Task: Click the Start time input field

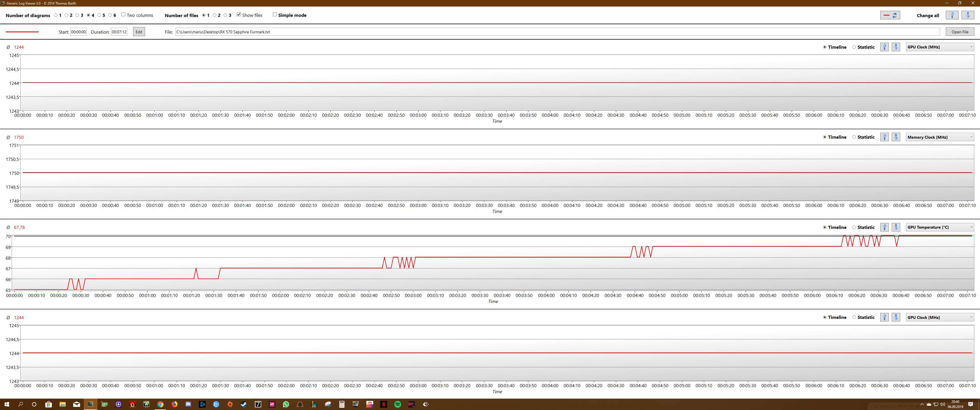Action: [78, 32]
